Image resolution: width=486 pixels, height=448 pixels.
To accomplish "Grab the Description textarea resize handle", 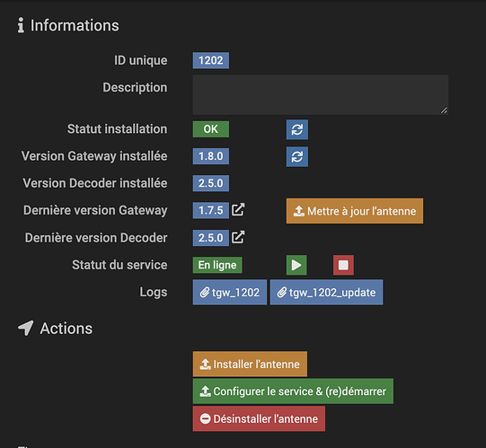I will point(444,110).
